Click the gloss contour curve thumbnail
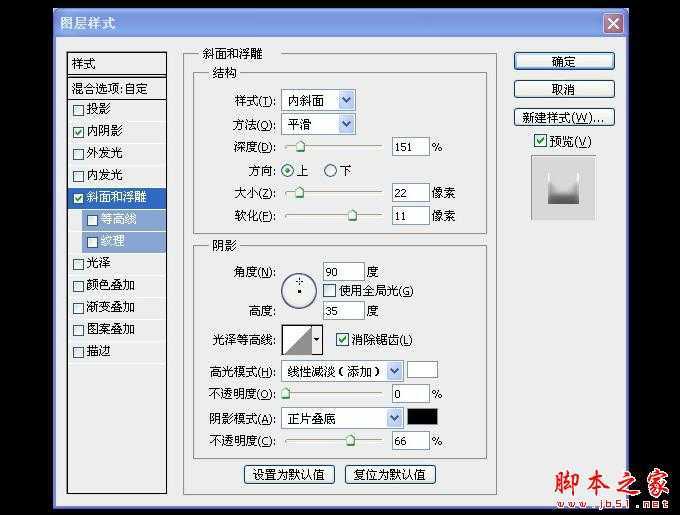This screenshot has height=515, width=680. tap(297, 340)
